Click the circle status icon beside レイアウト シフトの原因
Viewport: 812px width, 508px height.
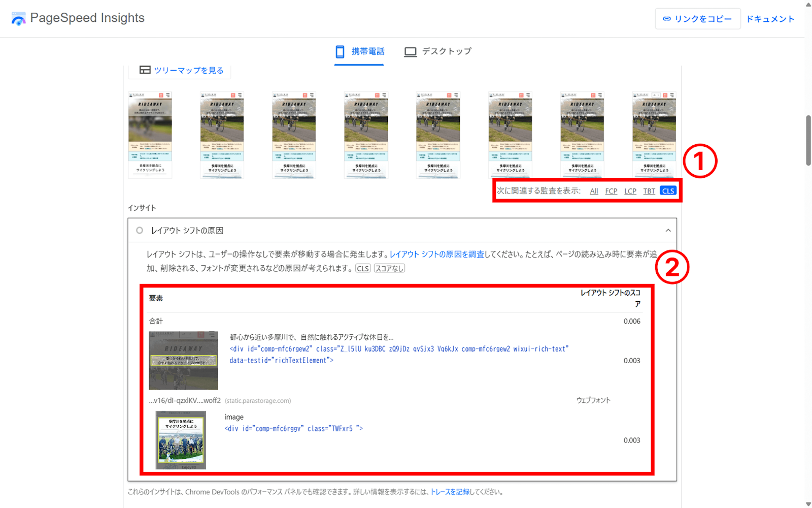(x=139, y=230)
